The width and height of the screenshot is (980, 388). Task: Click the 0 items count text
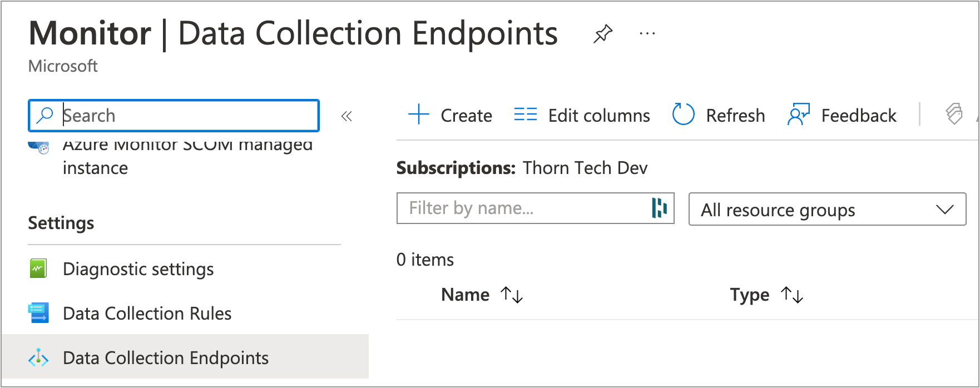[x=425, y=260]
